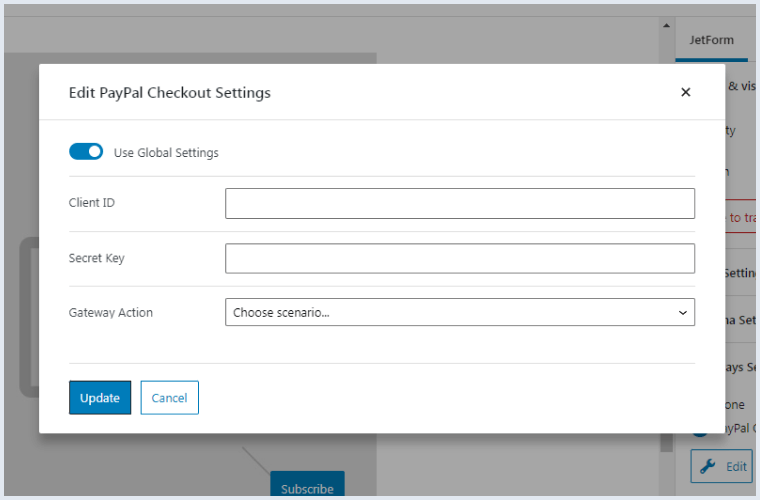Screen dimensions: 760x500
Task: Click the Edit button with wrench icon
Action: [722, 466]
